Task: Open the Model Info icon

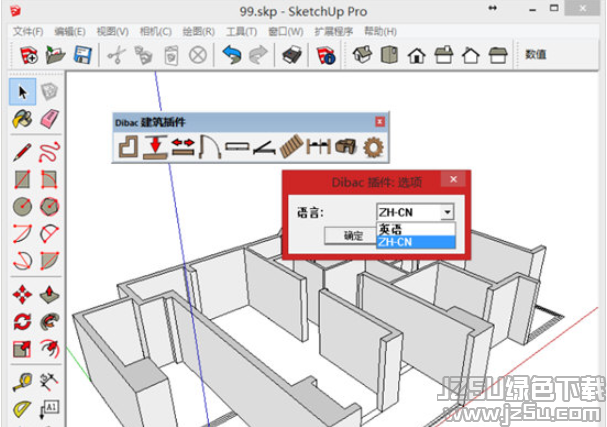Action: (x=326, y=55)
